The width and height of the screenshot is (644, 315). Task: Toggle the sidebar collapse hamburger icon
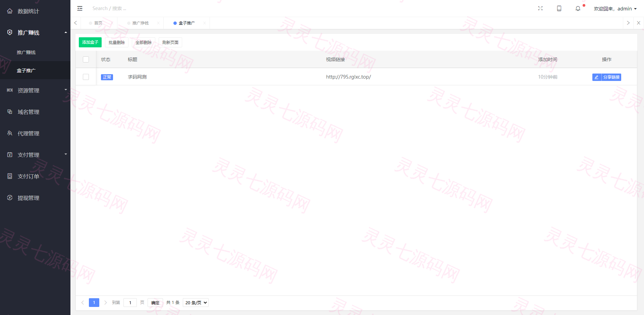(80, 8)
